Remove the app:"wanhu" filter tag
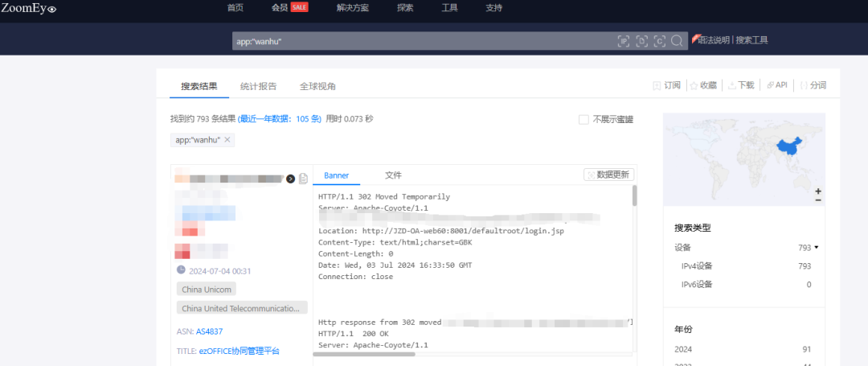The image size is (868, 366). click(x=227, y=140)
